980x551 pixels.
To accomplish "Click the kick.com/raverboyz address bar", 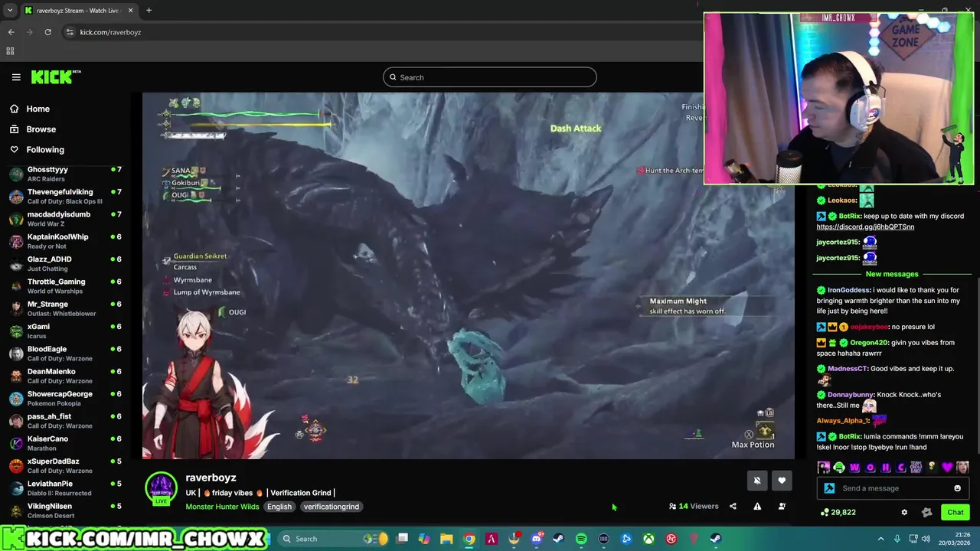I will [x=110, y=32].
